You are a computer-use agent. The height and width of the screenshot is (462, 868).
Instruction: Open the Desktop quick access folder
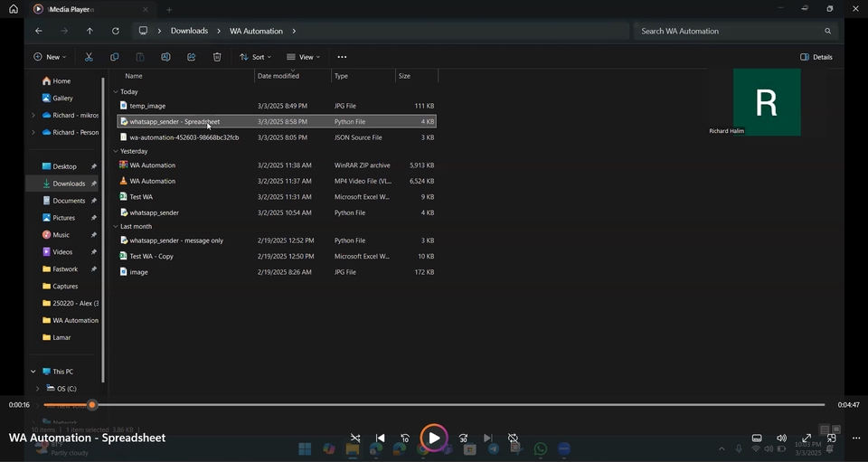(65, 166)
